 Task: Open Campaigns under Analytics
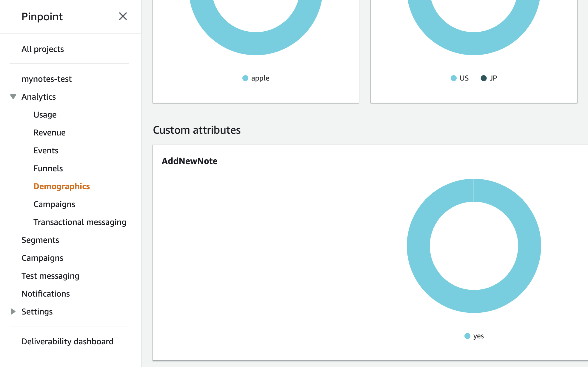pos(54,204)
